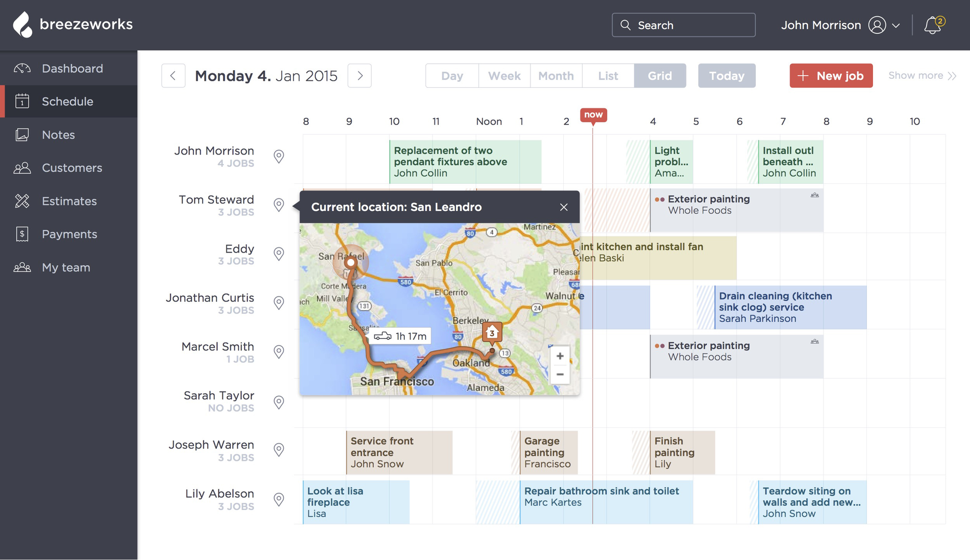Toggle Eddy's current location pin
The height and width of the screenshot is (560, 970).
tap(278, 254)
